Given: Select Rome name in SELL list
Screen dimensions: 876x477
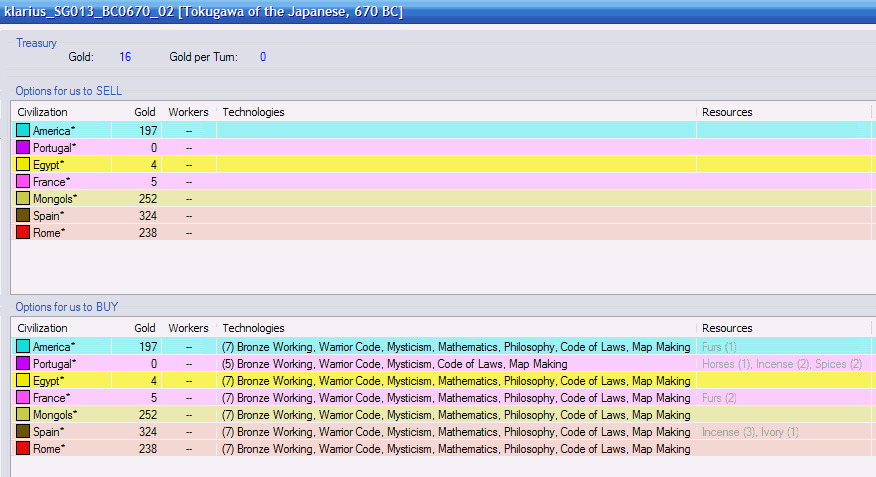Looking at the screenshot, I should (49, 233).
